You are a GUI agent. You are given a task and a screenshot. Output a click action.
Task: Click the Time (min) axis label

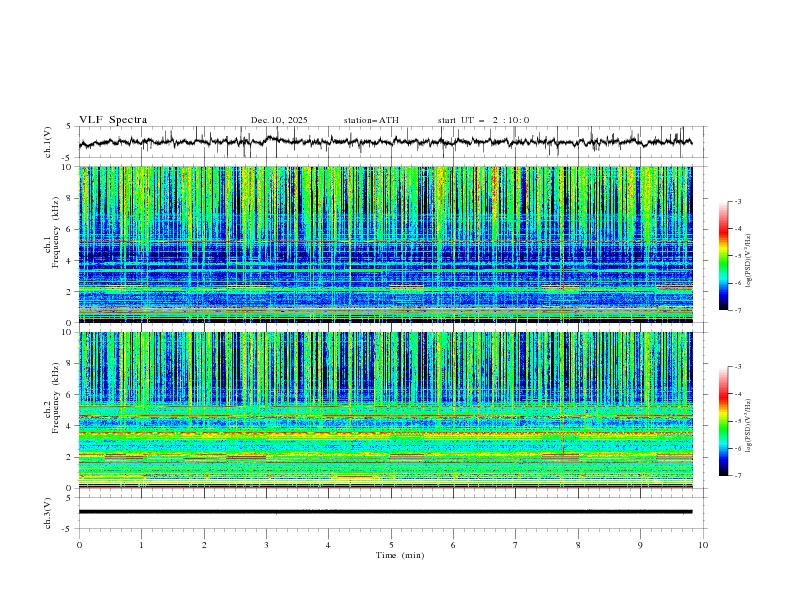coord(400,554)
